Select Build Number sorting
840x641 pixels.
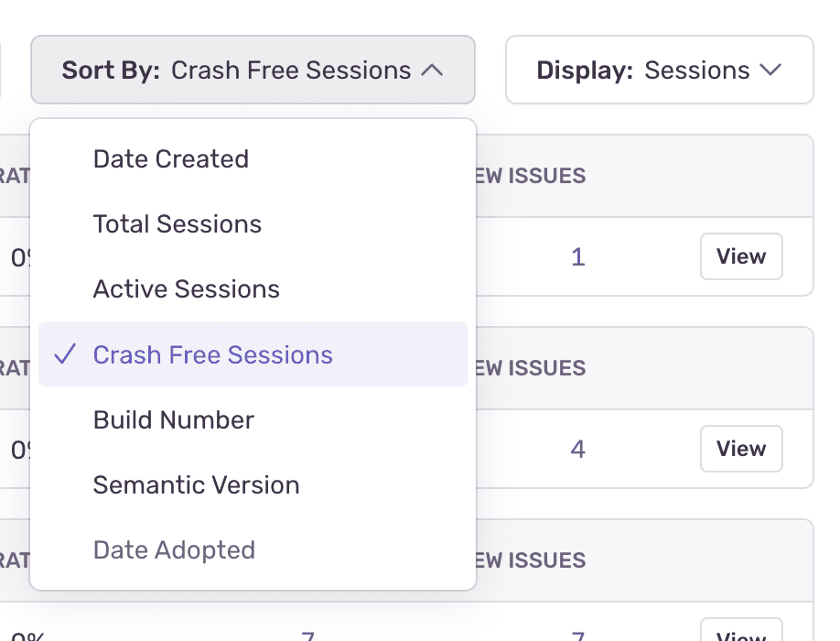coord(173,419)
